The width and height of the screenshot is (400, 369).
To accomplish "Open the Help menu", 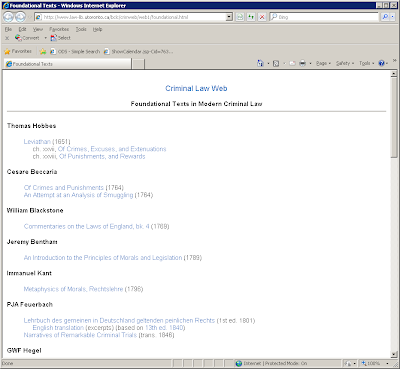I will point(97,29).
